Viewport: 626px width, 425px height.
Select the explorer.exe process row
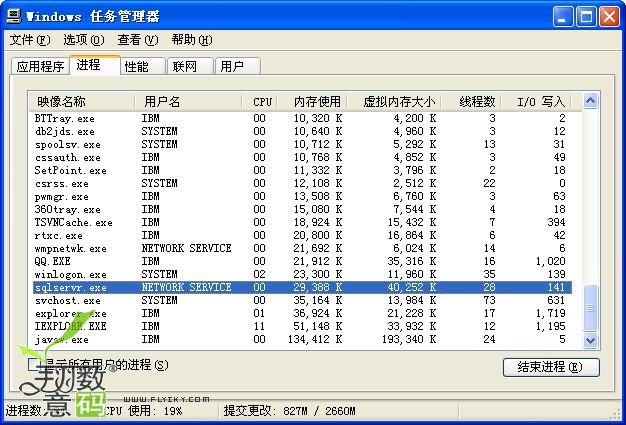[x=302, y=313]
